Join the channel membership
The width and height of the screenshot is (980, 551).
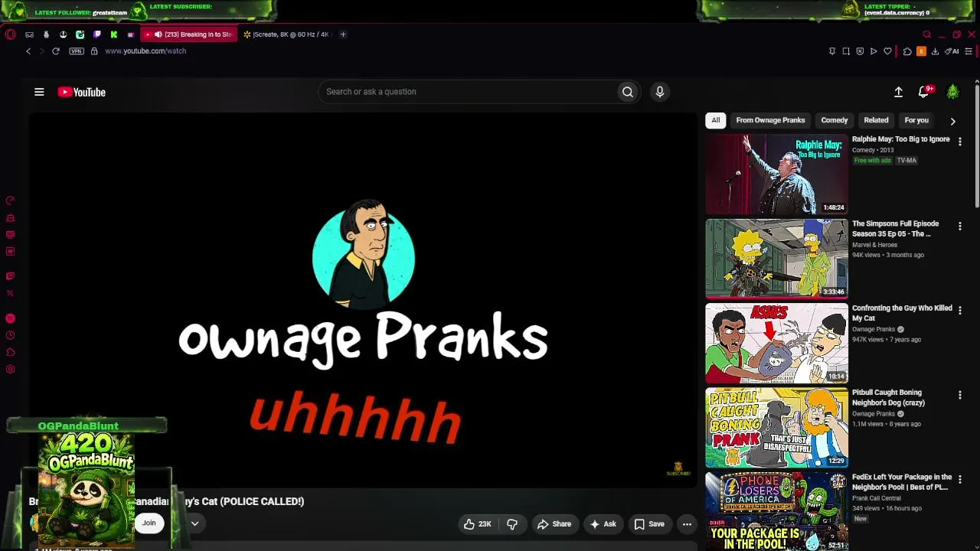[149, 523]
